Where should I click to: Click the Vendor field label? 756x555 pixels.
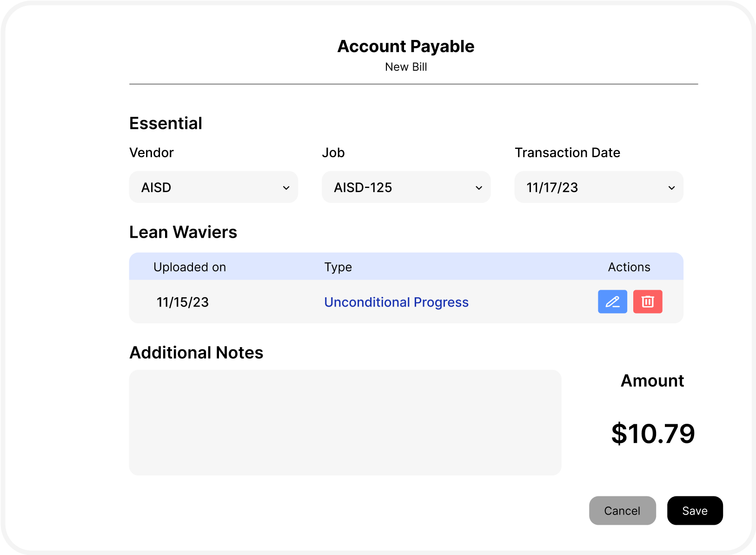tap(151, 153)
